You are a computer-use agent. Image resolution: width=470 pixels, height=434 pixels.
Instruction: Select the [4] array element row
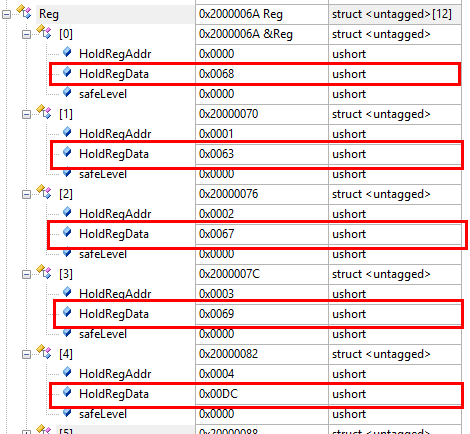click(66, 354)
